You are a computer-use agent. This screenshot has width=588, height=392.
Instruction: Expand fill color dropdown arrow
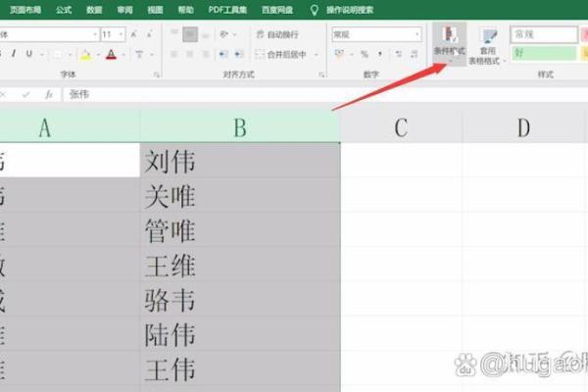pyautogui.click(x=98, y=55)
